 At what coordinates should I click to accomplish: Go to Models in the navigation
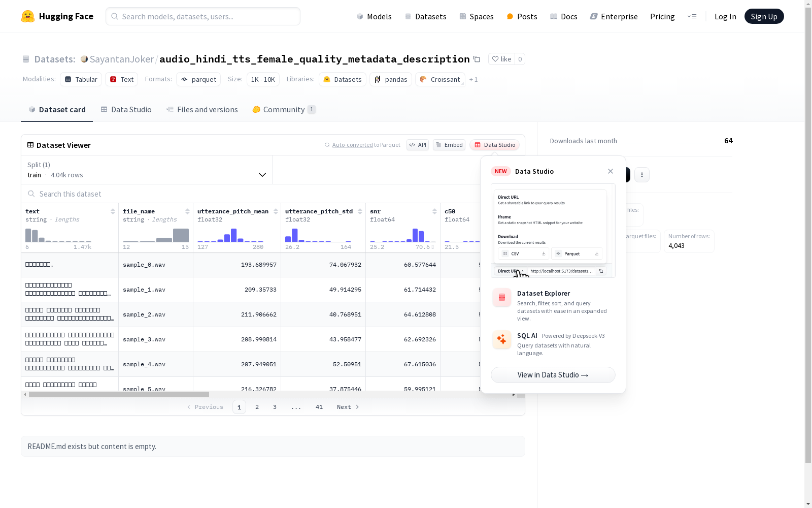(374, 16)
